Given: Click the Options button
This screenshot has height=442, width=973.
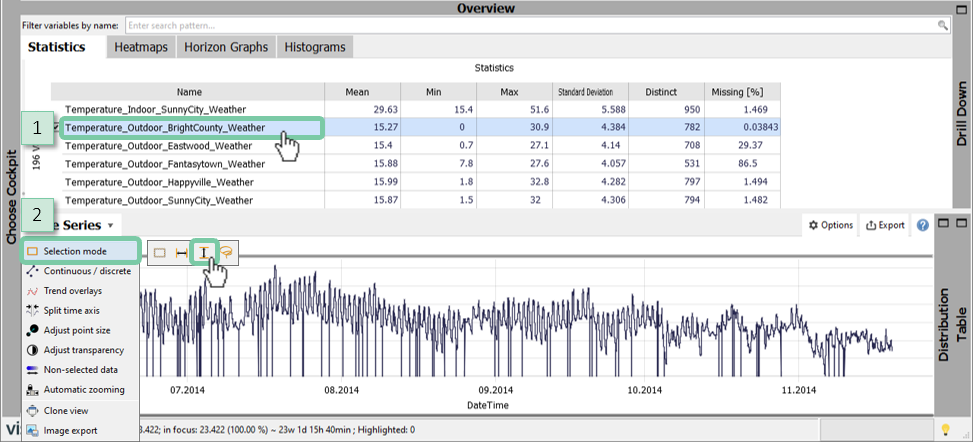Looking at the screenshot, I should [830, 226].
